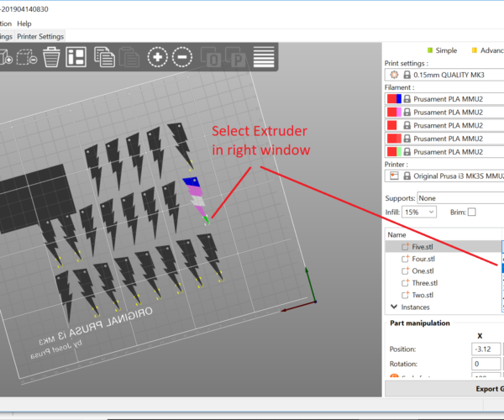Image resolution: width=504 pixels, height=420 pixels.
Task: Open the Print settings preset dropdown
Action: tap(444, 75)
